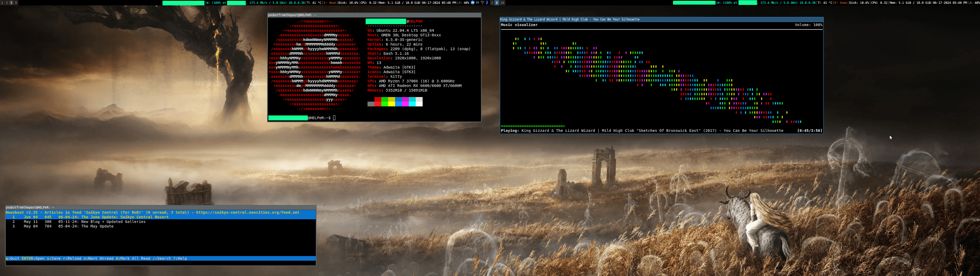Screen dimensions: 980x276
Task: Click the Kernel: 6.5.0-35-generic line
Action: pos(395,39)
